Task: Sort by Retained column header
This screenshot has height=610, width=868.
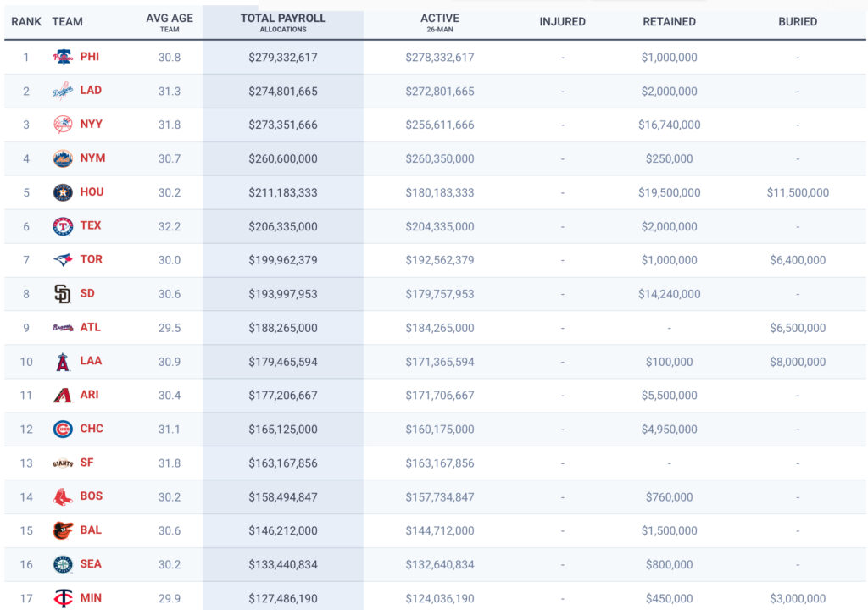Action: (x=669, y=21)
